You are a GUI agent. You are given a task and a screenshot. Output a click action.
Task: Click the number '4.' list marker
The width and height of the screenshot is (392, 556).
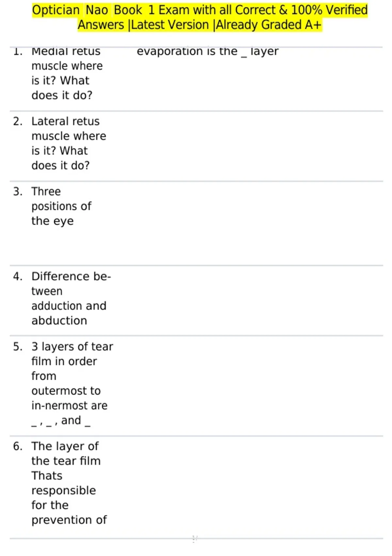[x=18, y=276]
